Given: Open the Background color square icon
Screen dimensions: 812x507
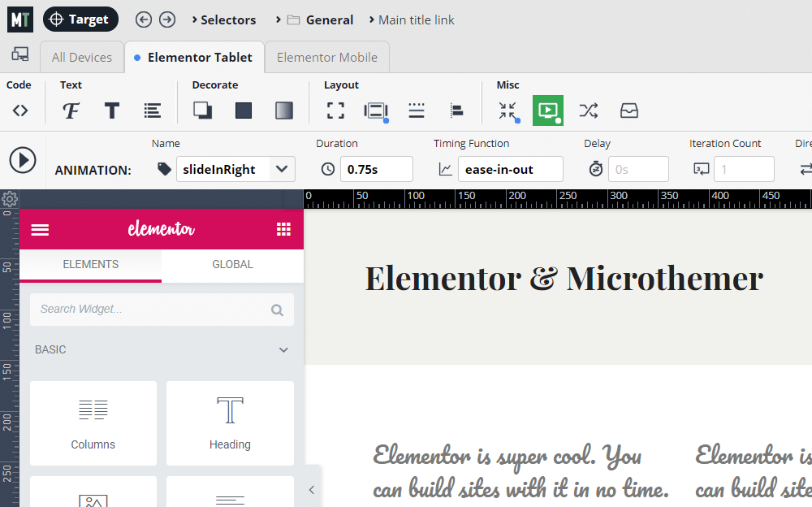Looking at the screenshot, I should [244, 110].
